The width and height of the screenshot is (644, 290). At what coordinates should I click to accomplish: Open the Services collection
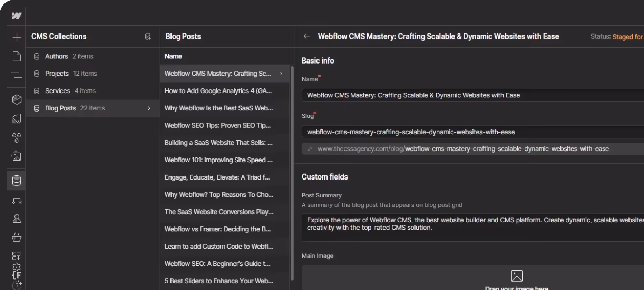tap(92, 91)
